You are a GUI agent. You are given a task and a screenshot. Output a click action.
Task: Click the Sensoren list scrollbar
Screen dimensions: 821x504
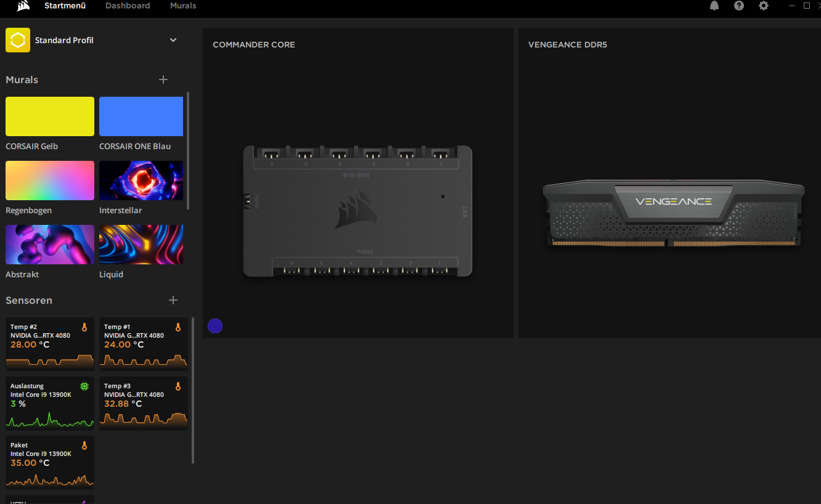pos(193,390)
